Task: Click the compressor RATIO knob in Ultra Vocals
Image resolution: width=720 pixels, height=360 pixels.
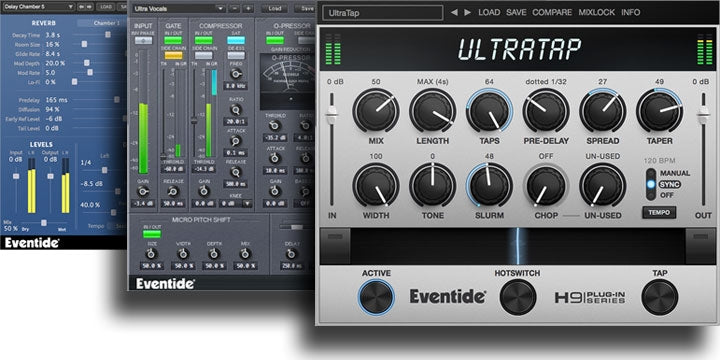Action: [x=236, y=110]
